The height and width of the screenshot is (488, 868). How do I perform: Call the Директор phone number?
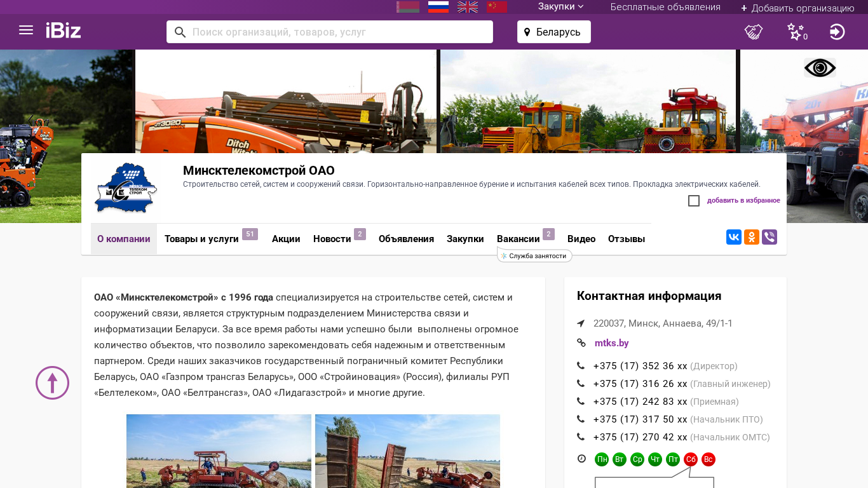pyautogui.click(x=640, y=366)
